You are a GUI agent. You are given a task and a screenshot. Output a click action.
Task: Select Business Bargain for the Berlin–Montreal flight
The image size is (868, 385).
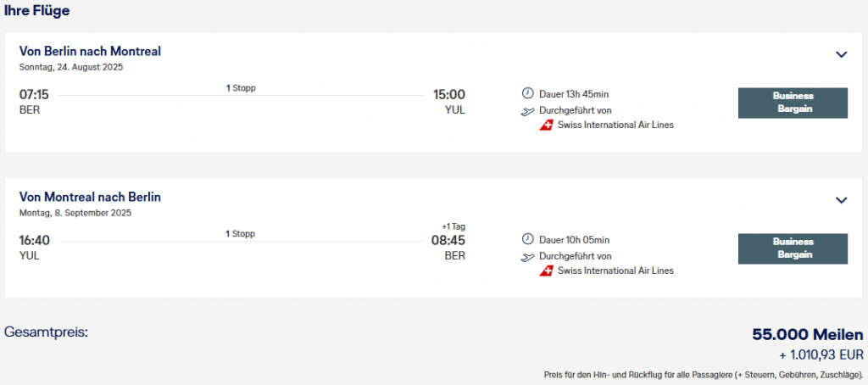[793, 103]
